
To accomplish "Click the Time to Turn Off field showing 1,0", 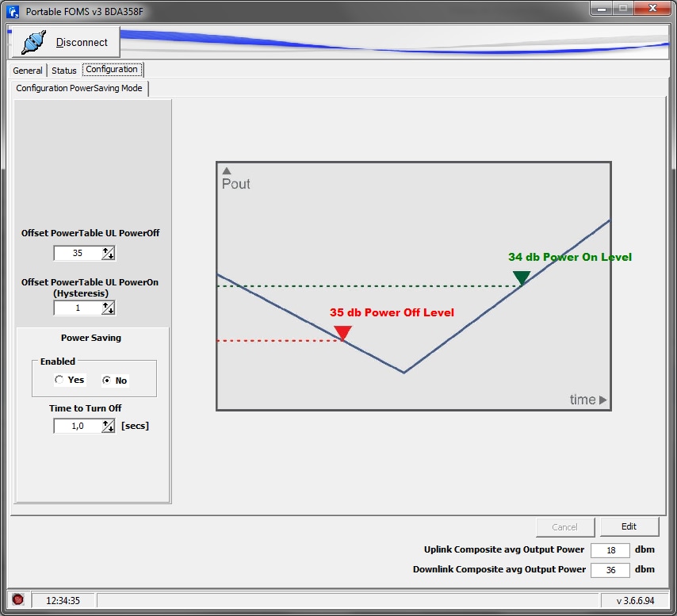I will (x=78, y=426).
